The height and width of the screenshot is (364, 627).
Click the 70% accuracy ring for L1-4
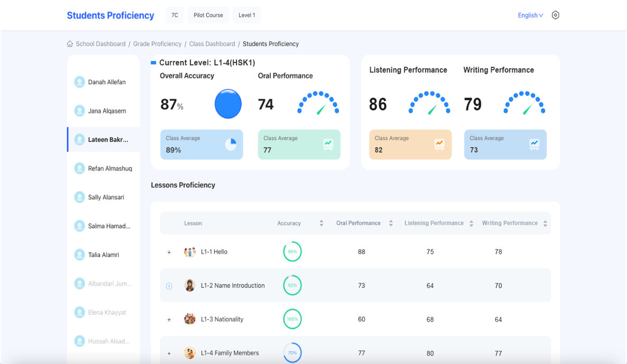pyautogui.click(x=293, y=353)
